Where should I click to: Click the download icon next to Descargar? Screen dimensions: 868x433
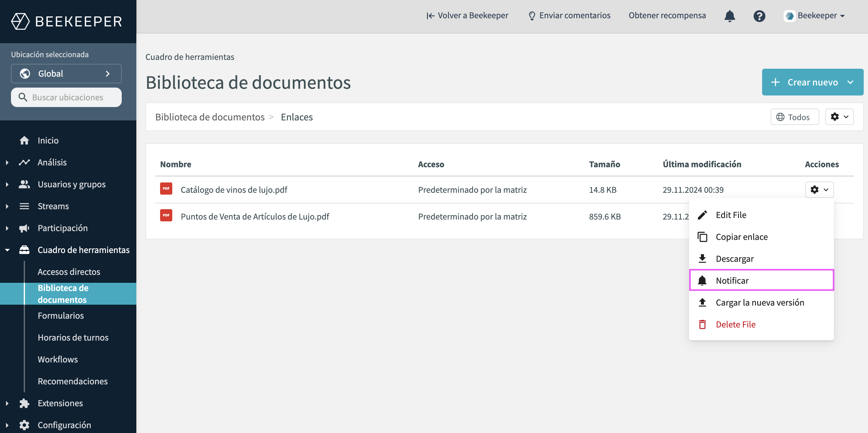(x=702, y=258)
